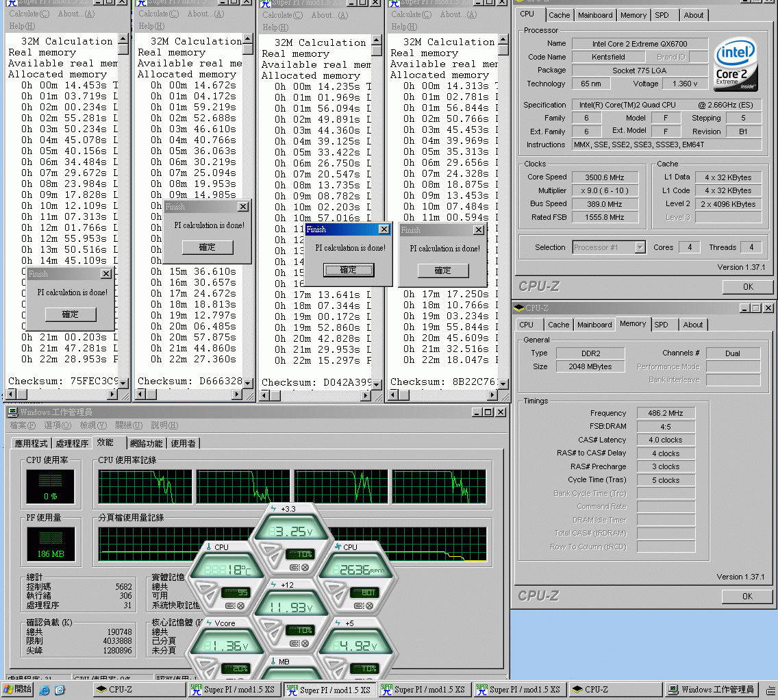The image size is (778, 700).
Task: Click the CPU temperature alarm speaker icon
Action: [x=229, y=605]
